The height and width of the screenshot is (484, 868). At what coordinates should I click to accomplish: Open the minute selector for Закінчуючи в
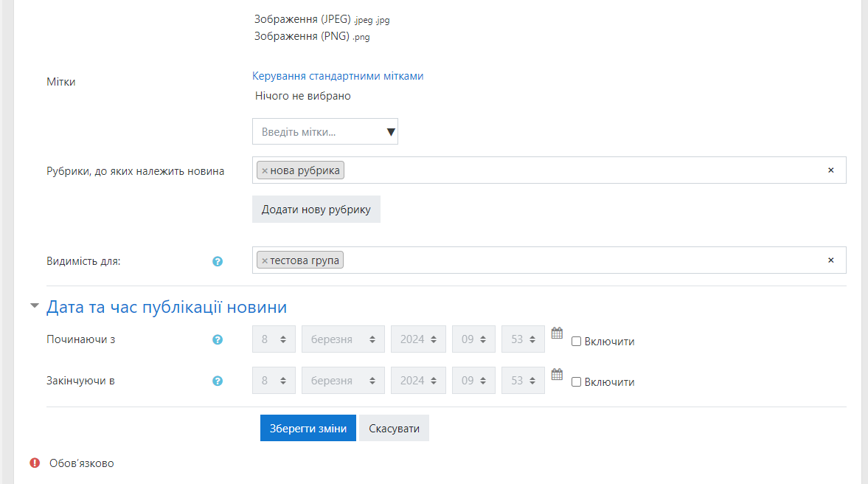click(x=523, y=381)
